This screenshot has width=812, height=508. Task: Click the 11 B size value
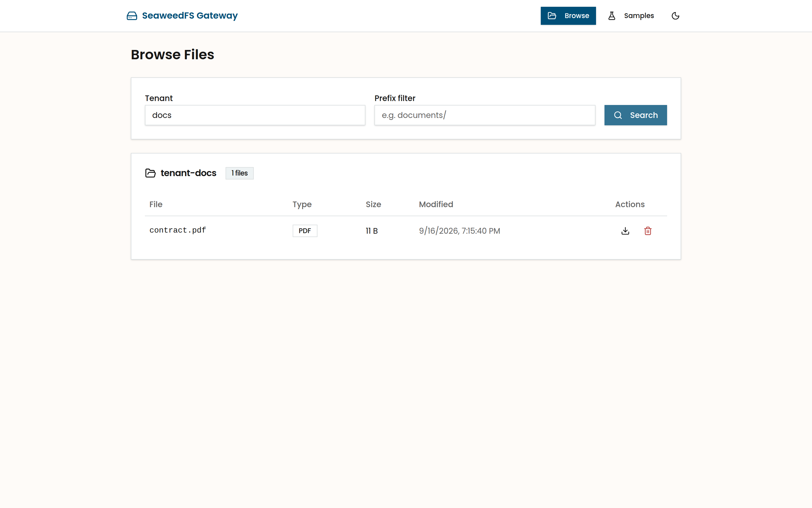(371, 231)
